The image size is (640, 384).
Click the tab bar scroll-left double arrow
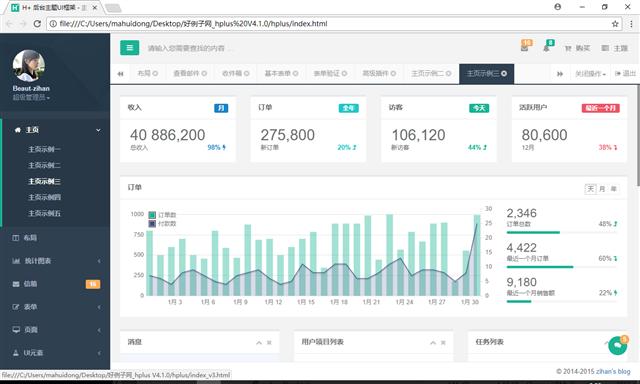point(120,74)
